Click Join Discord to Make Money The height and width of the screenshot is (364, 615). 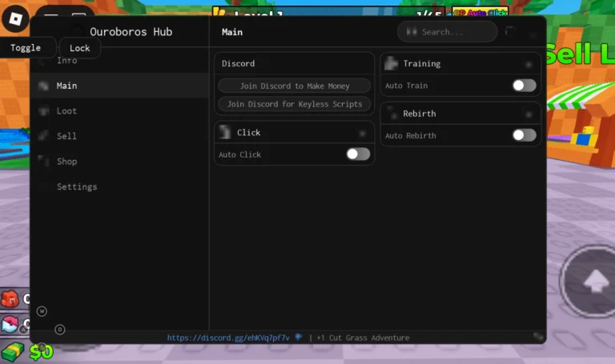pyautogui.click(x=295, y=86)
